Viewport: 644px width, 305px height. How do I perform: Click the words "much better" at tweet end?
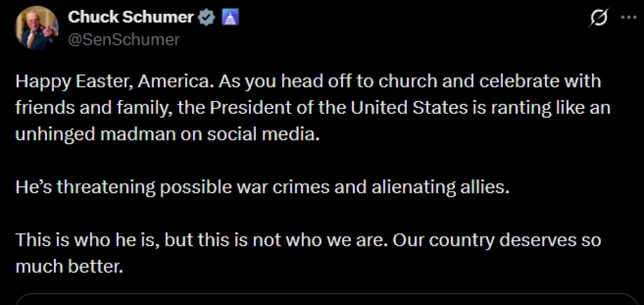(x=69, y=267)
